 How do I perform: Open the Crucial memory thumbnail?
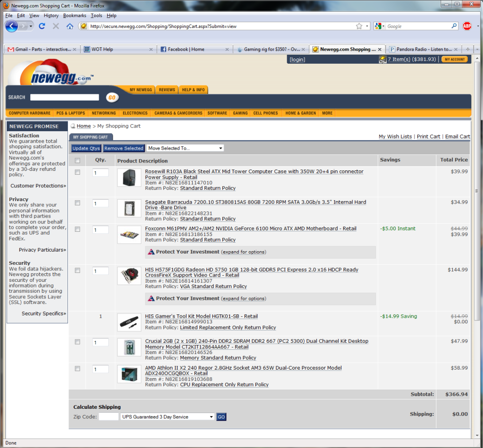(x=129, y=347)
